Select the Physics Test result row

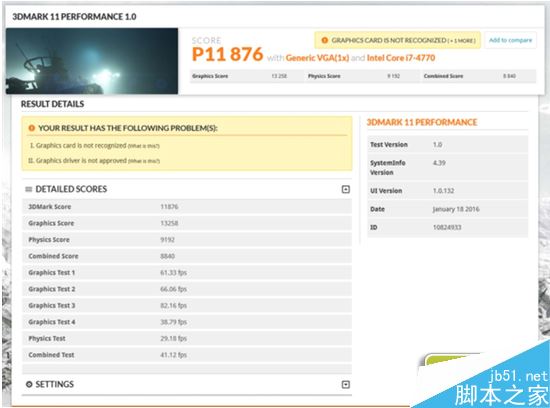187,339
